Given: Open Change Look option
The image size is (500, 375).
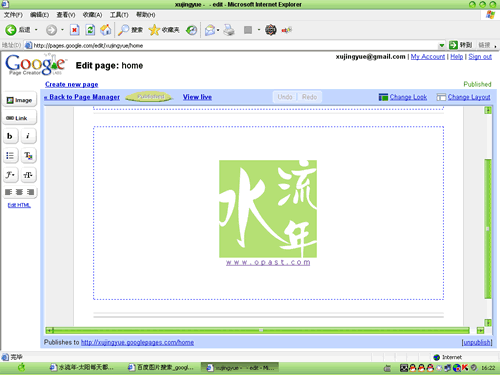Looking at the screenshot, I should tap(403, 97).
